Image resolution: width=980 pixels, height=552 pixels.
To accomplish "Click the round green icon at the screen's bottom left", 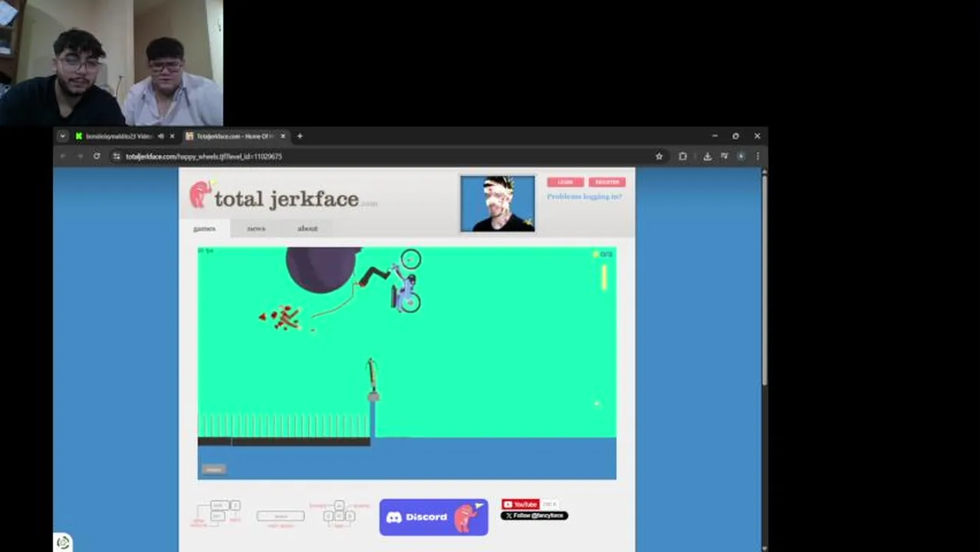I will pyautogui.click(x=63, y=543).
